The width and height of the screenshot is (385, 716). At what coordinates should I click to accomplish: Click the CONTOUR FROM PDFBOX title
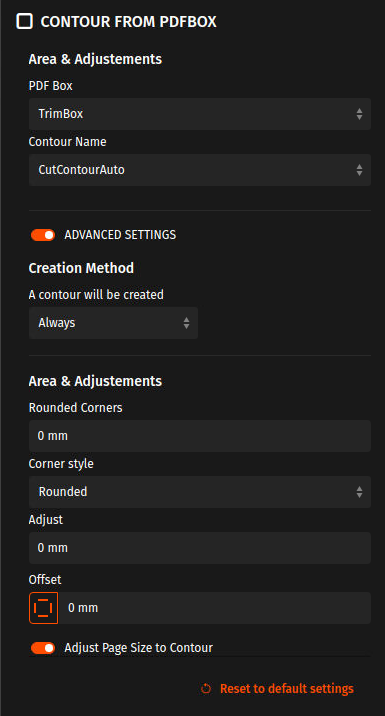128,21
